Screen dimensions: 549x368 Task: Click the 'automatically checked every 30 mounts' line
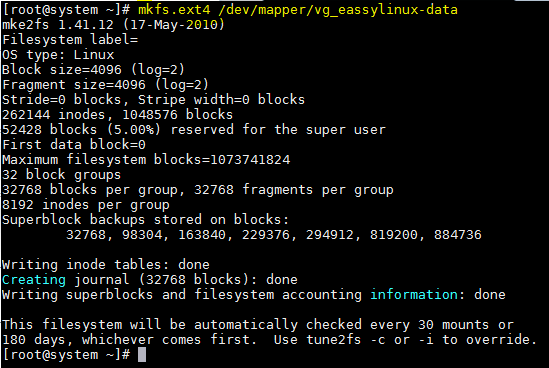(258, 325)
